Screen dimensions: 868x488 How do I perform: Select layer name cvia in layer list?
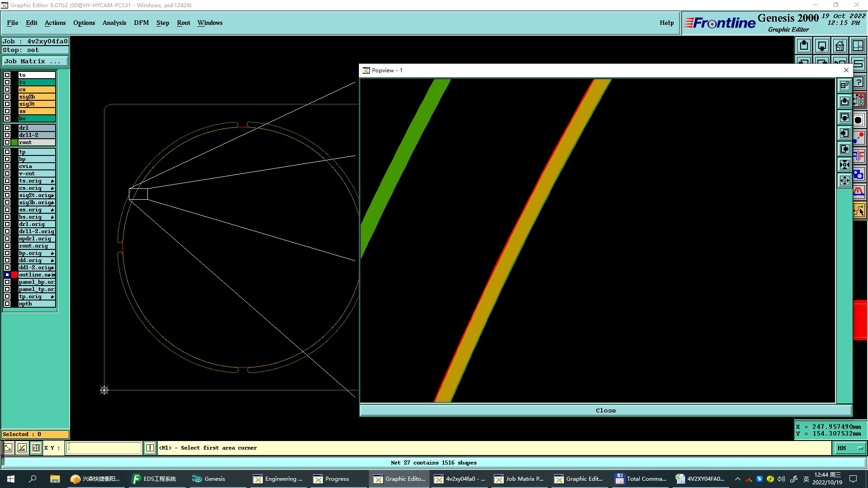coord(37,166)
